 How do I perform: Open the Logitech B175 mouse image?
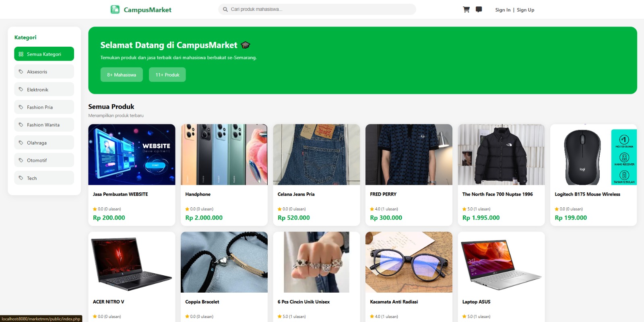[594, 155]
